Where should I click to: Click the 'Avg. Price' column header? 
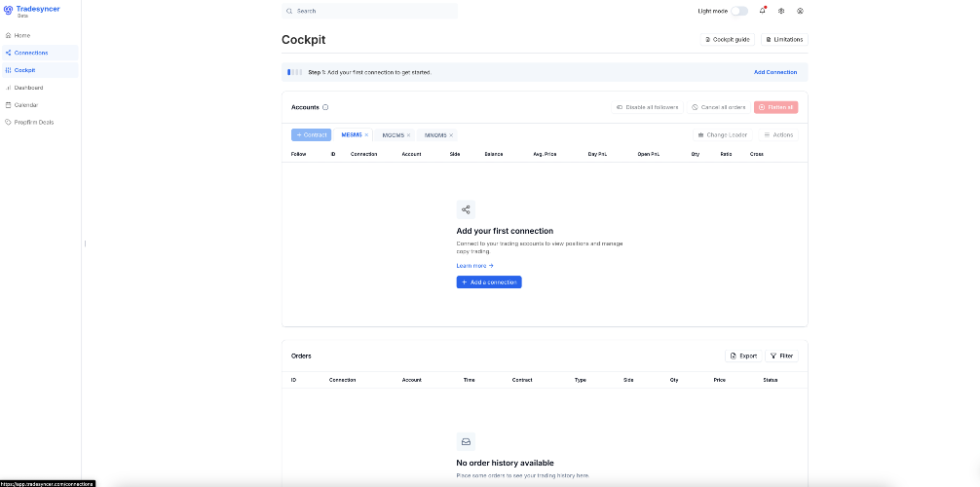point(545,154)
